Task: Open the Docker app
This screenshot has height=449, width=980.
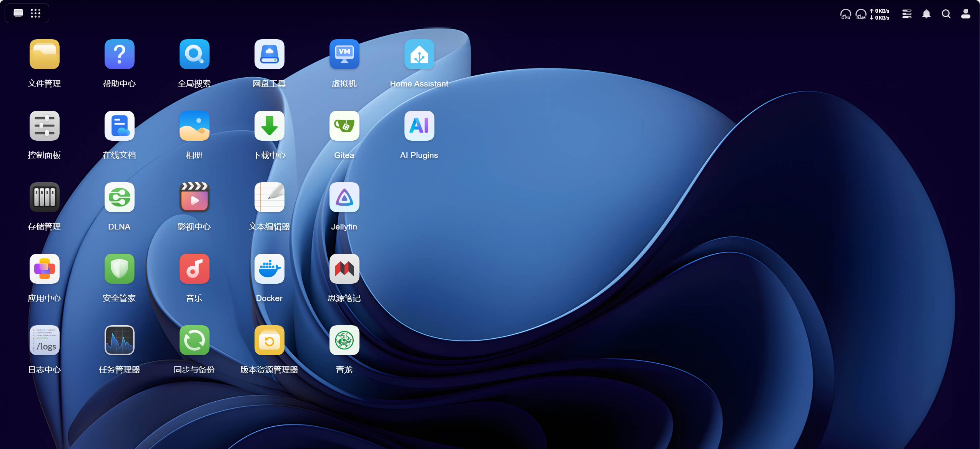Action: [x=269, y=269]
